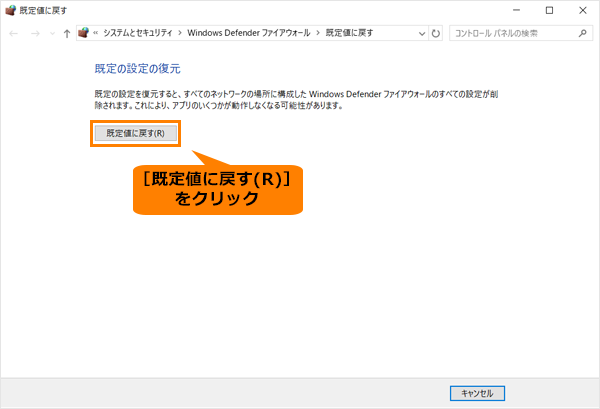Expand the breadcrumb overflow chevron «
This screenshot has height=409, width=600.
(x=96, y=33)
